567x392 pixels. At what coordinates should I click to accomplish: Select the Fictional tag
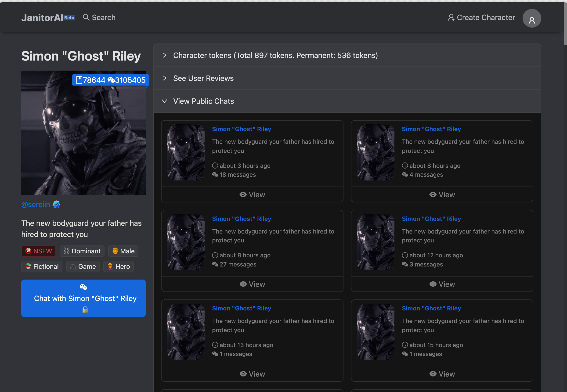click(x=42, y=266)
